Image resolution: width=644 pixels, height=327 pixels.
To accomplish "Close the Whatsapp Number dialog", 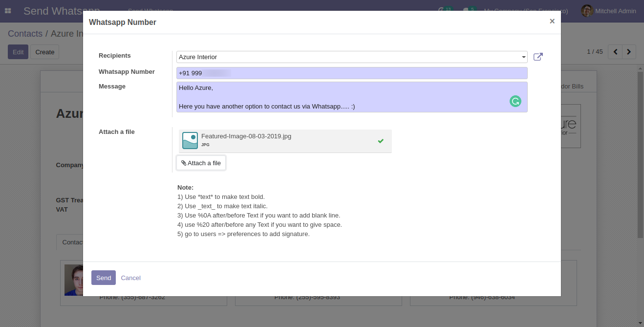I will tap(552, 21).
